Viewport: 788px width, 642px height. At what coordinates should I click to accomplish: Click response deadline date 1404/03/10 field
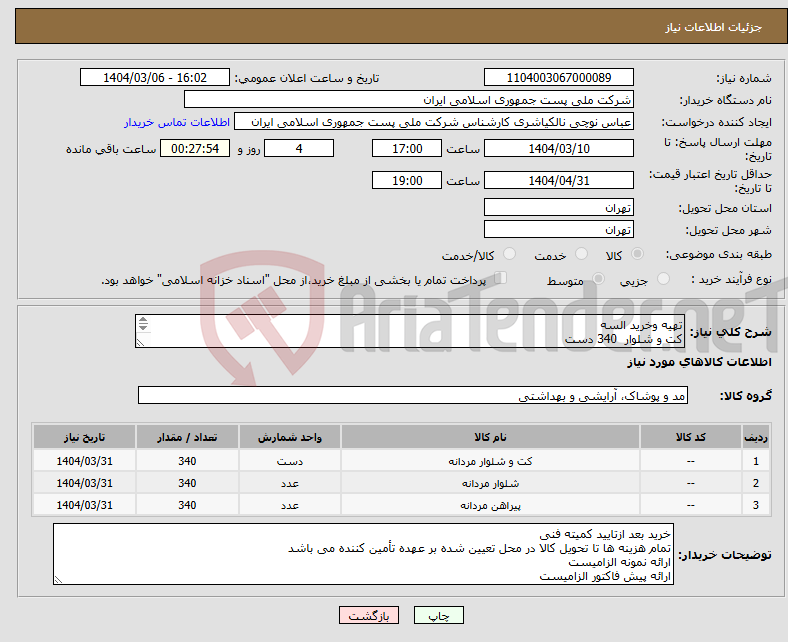tap(558, 148)
